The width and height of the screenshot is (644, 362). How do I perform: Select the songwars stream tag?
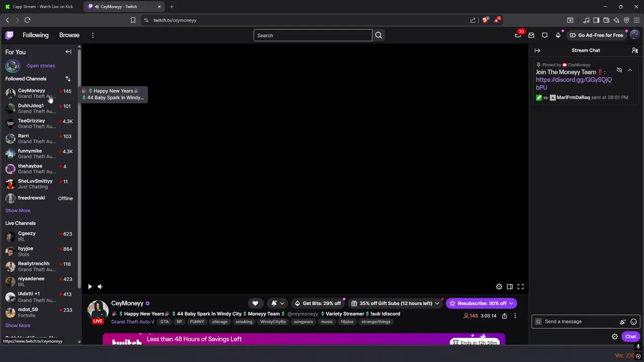tap(303, 322)
